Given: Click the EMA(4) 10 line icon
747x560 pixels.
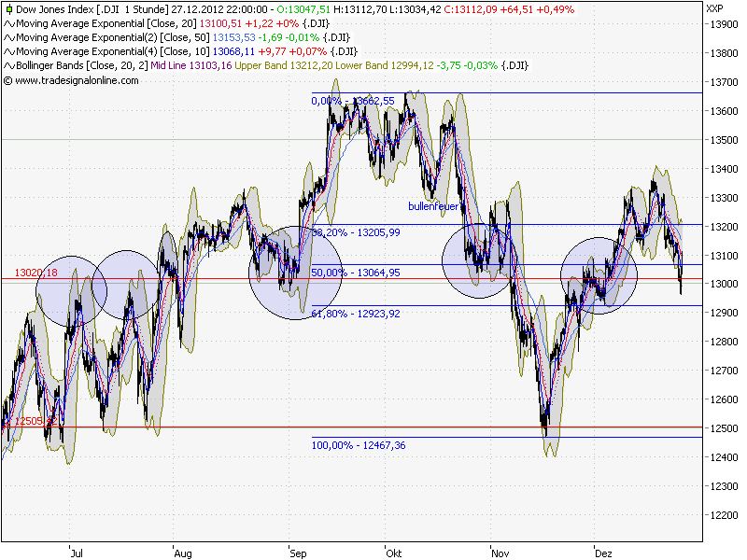Looking at the screenshot, I should click(x=9, y=52).
